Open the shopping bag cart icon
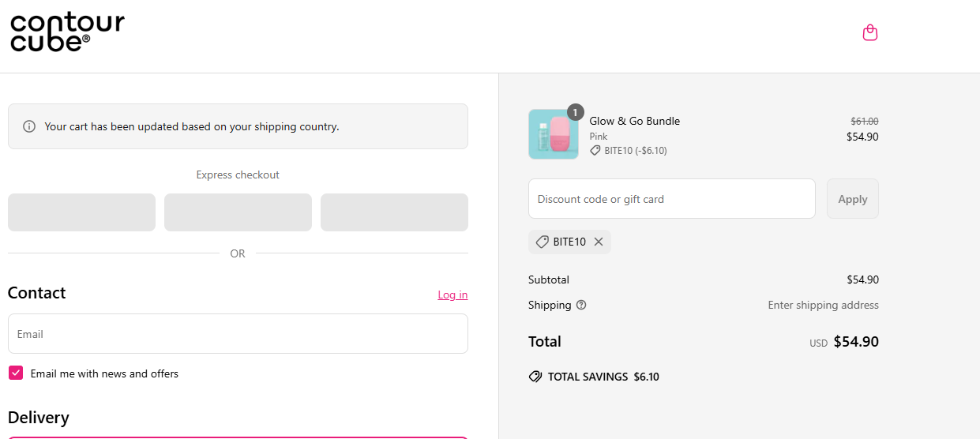Viewport: 980px width, 439px height. 869,33
